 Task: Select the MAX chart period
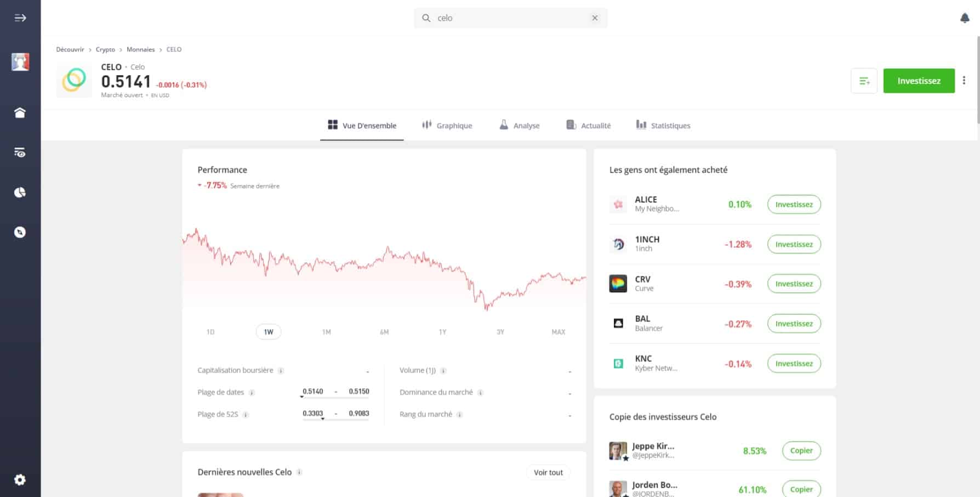pyautogui.click(x=559, y=332)
